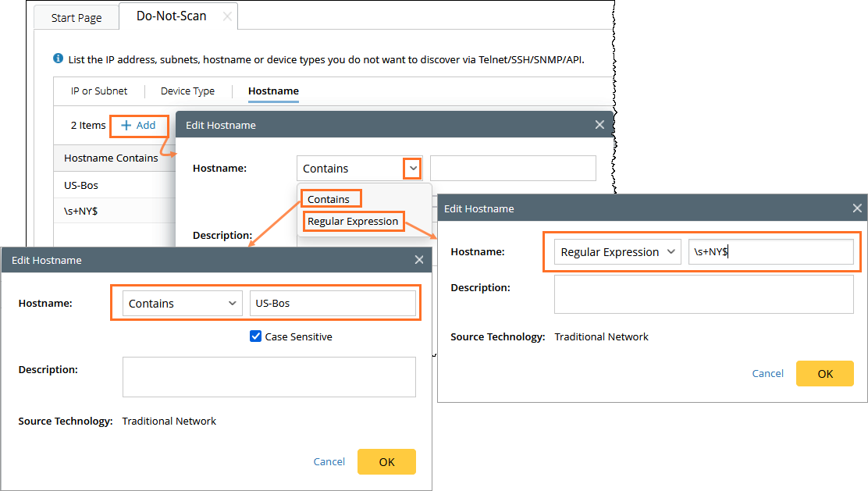Close the Do-Not-Scan tab
868x491 pixels.
point(227,16)
